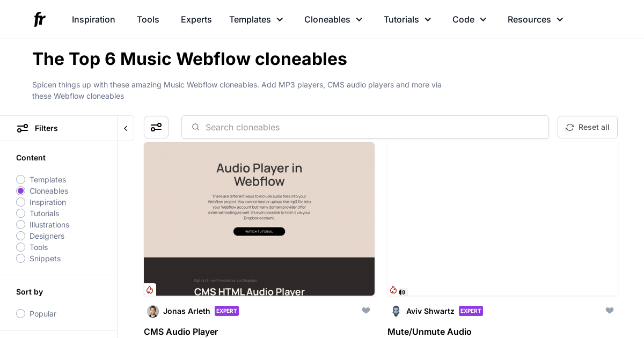Image resolution: width=644 pixels, height=338 pixels.
Task: Click the flame icon on Mute/Unmute Audio card
Action: [393, 290]
